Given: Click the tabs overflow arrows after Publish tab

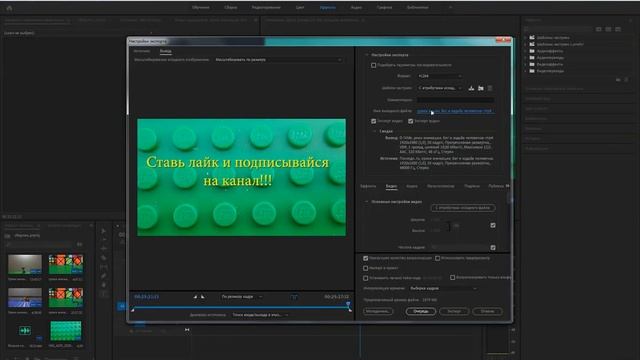Looking at the screenshot, I should click(x=508, y=186).
